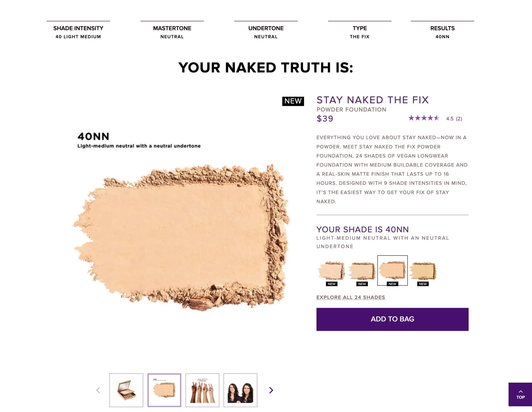Select the compact product photo thumbnail

tap(126, 390)
